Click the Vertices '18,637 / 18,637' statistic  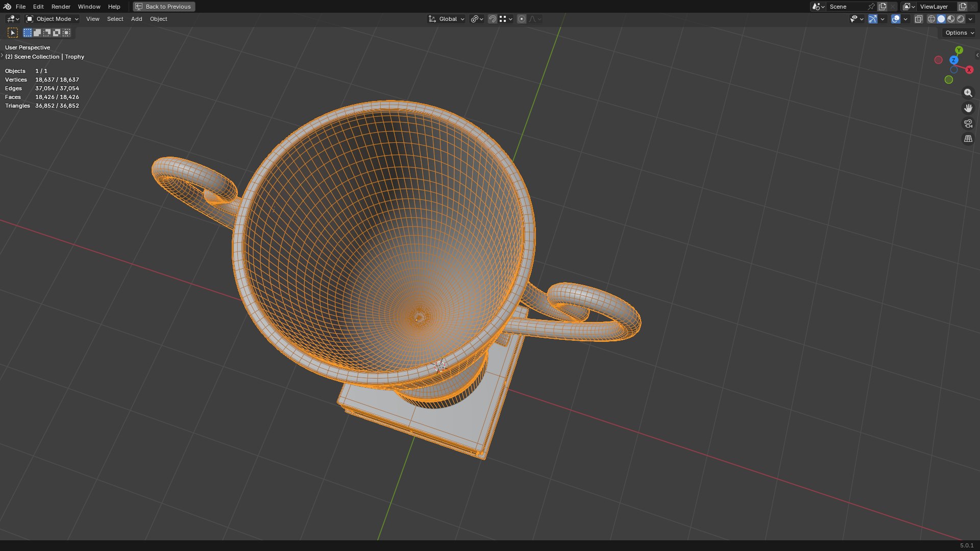pyautogui.click(x=57, y=80)
